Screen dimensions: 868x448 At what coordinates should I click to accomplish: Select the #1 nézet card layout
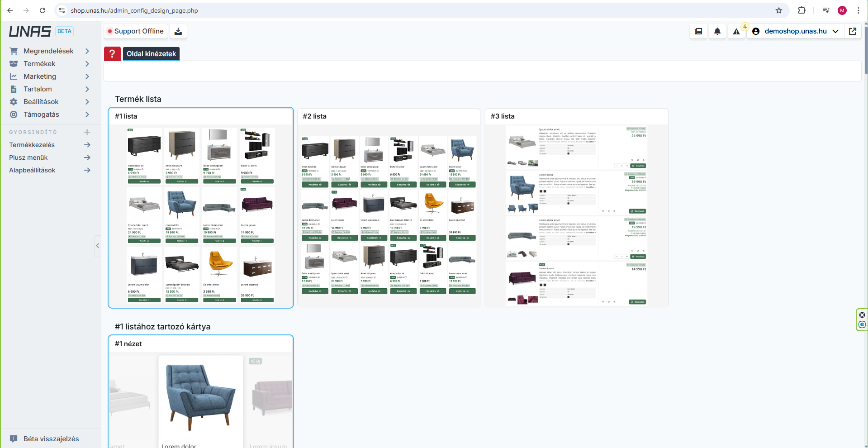(x=201, y=391)
